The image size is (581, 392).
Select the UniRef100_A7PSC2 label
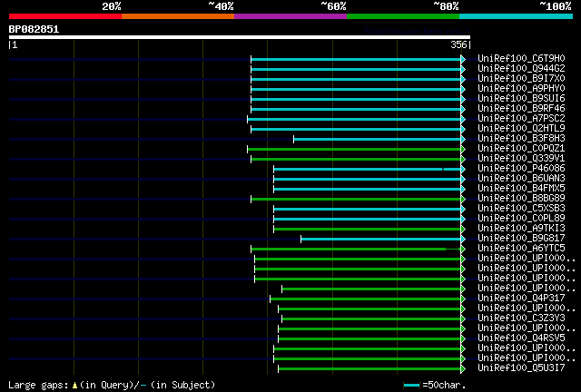(x=521, y=119)
